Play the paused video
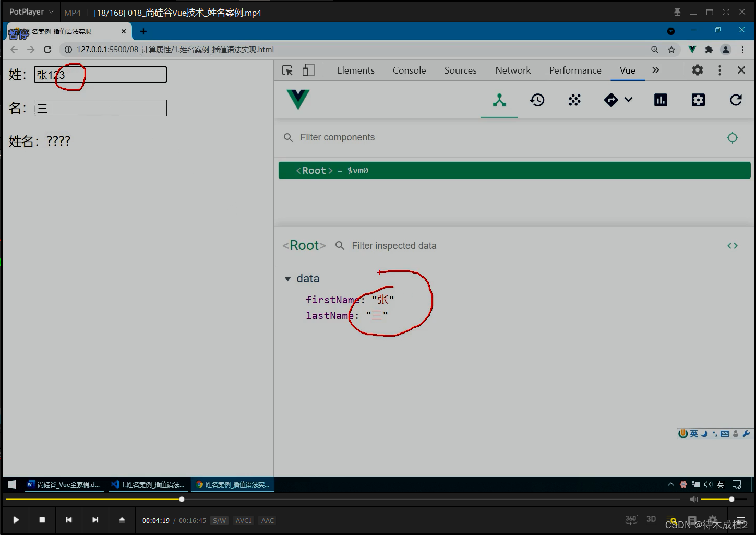The width and height of the screenshot is (756, 535). 16,520
